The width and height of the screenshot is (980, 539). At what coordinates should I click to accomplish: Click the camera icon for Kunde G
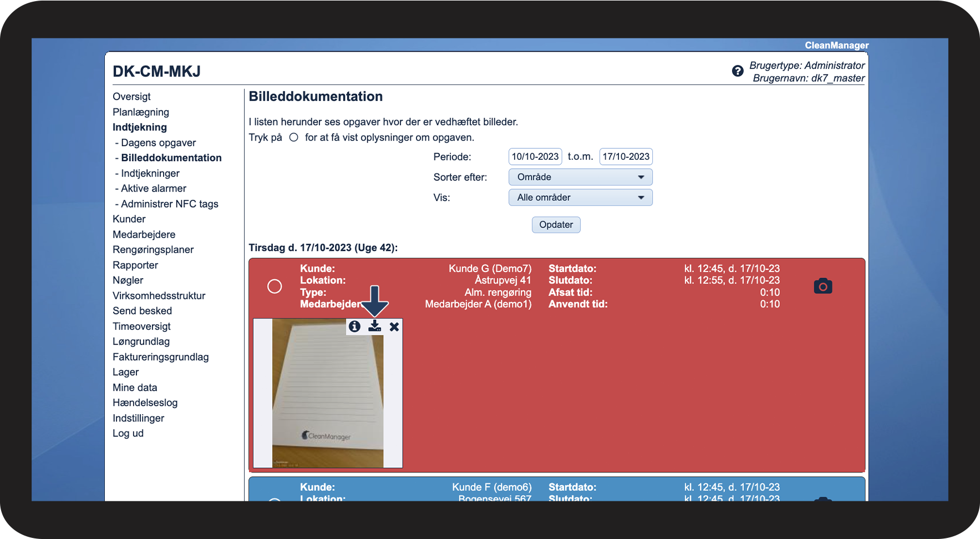pos(822,286)
